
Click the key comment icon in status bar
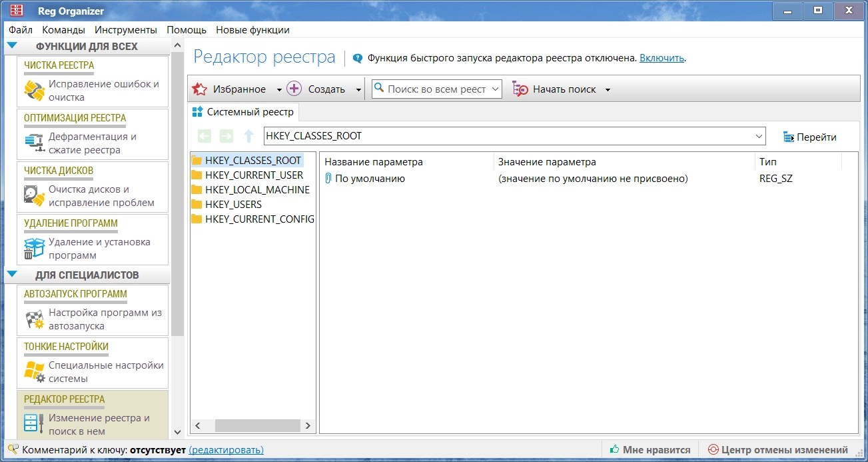(x=13, y=449)
